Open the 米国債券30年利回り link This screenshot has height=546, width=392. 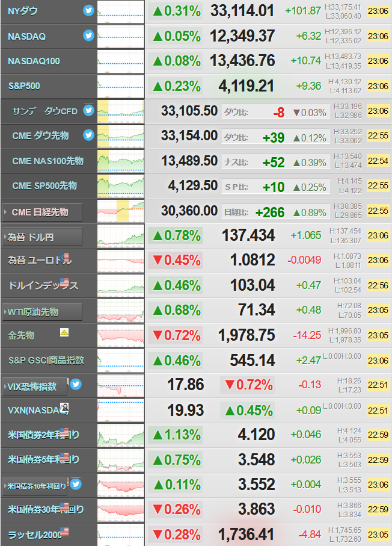(x=46, y=509)
